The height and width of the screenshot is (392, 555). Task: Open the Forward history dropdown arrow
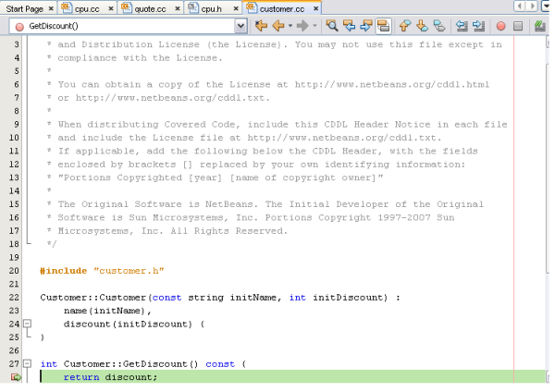pos(314,26)
